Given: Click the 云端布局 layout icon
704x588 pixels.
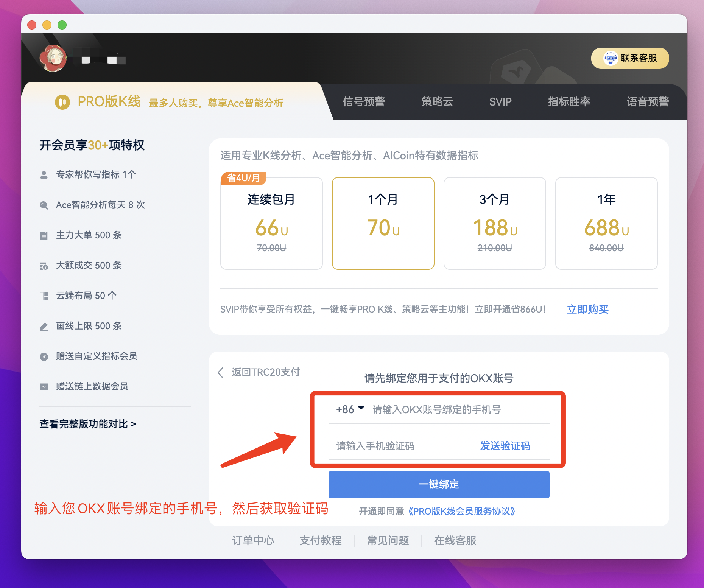Looking at the screenshot, I should (44, 296).
